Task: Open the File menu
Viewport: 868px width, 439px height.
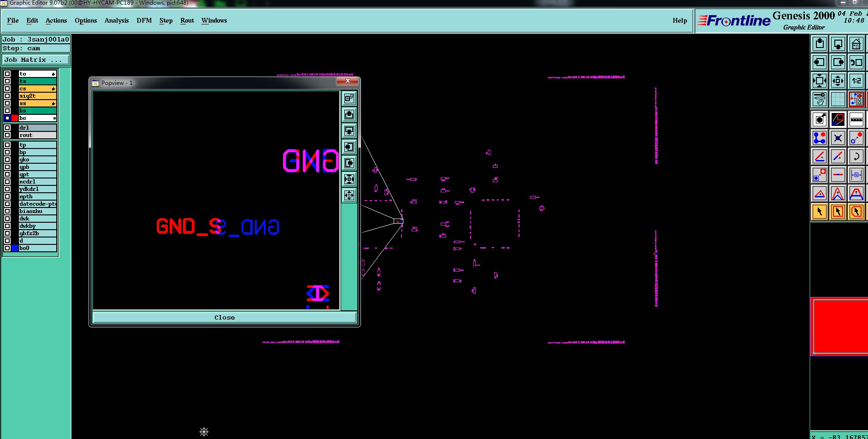Action: point(13,20)
